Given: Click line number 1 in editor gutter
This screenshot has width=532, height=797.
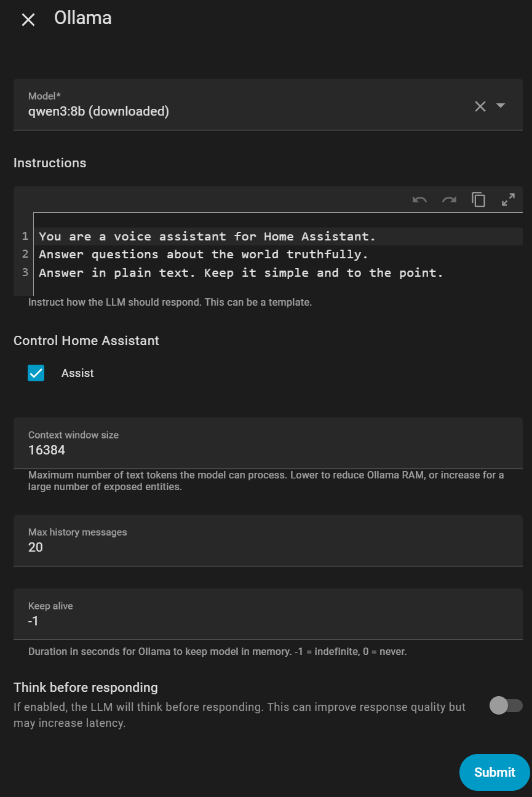Looking at the screenshot, I should (x=25, y=236).
